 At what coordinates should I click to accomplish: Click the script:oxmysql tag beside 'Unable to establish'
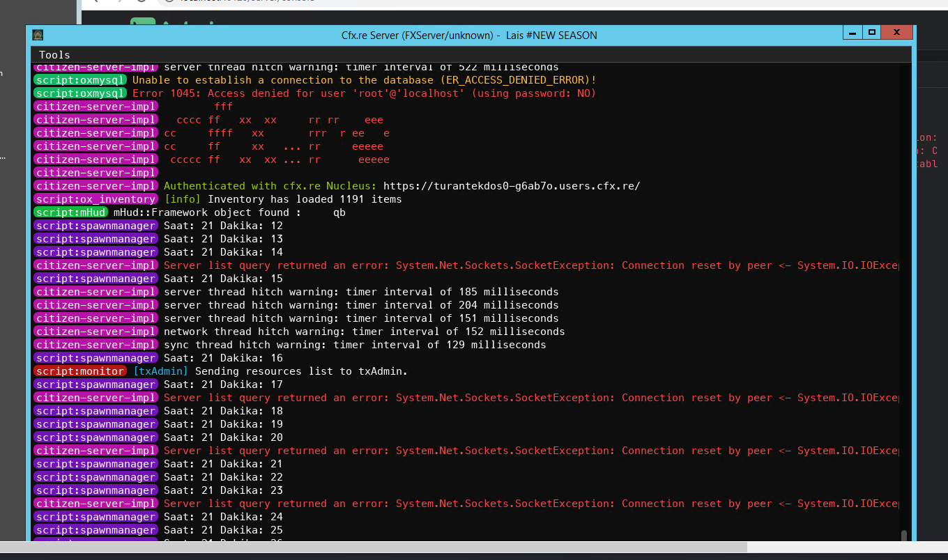point(80,80)
